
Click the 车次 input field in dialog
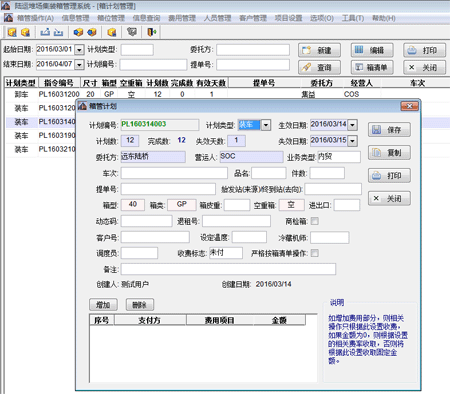click(x=174, y=173)
